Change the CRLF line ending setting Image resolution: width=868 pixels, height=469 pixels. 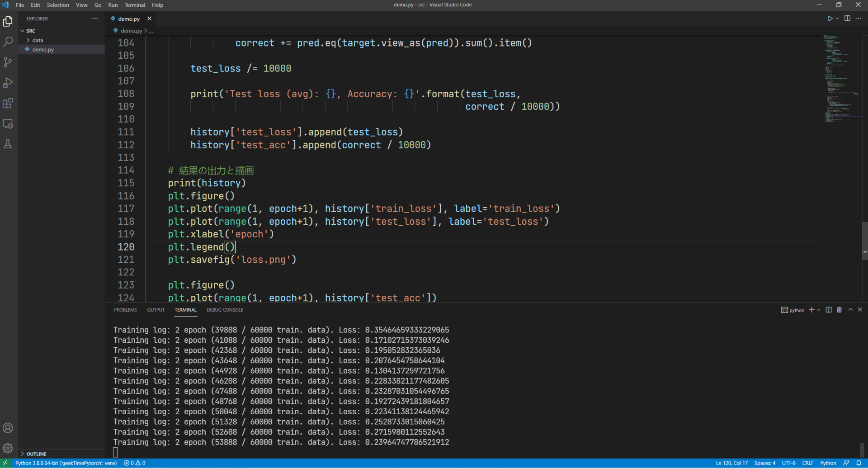tap(807, 463)
